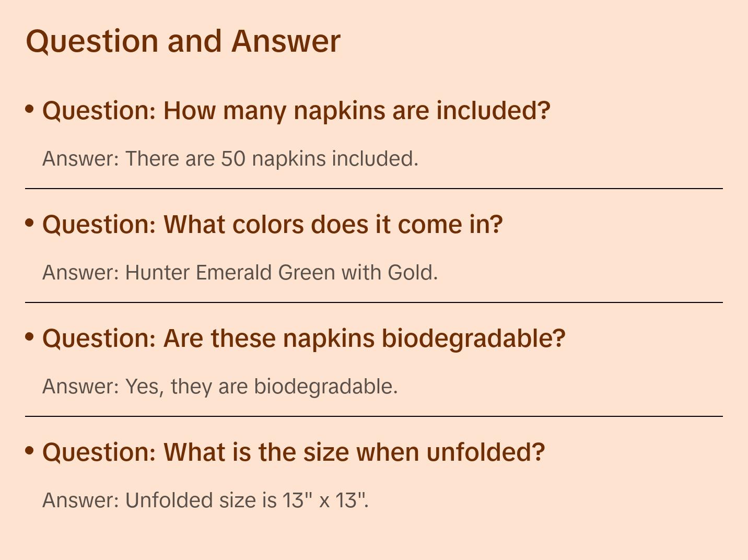Viewport: 748px width, 560px height.
Task: Click the divider line below the napkin count answer
Action: click(374, 189)
